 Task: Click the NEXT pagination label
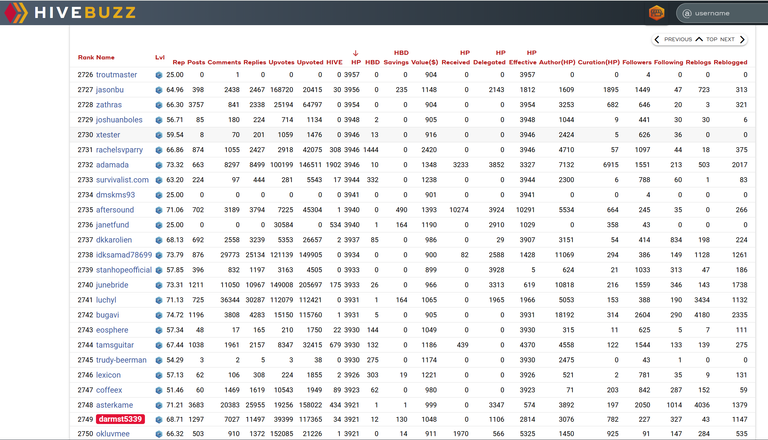(727, 39)
